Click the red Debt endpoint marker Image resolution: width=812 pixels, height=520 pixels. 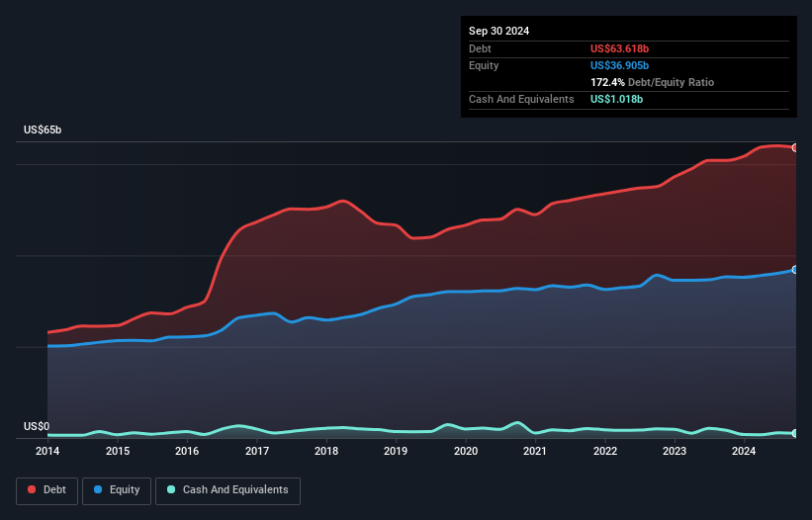795,148
